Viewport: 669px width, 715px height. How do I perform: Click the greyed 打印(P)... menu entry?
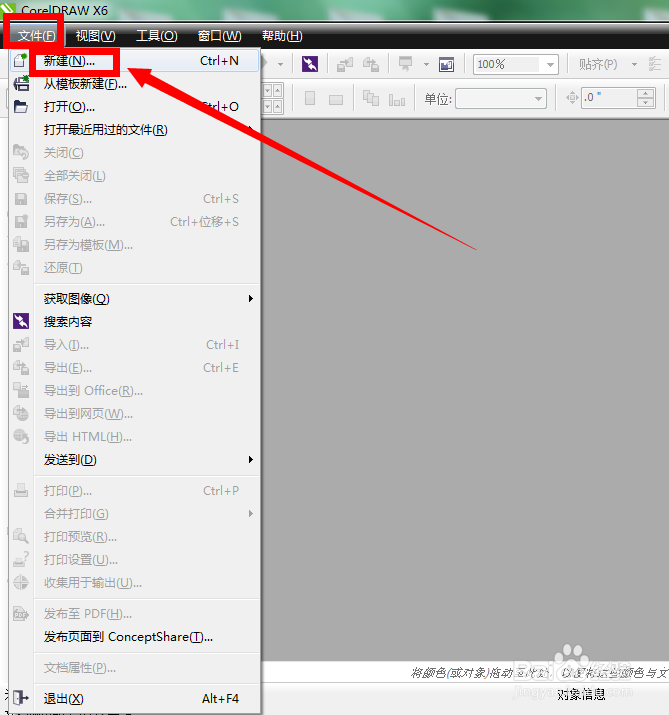(x=135, y=491)
